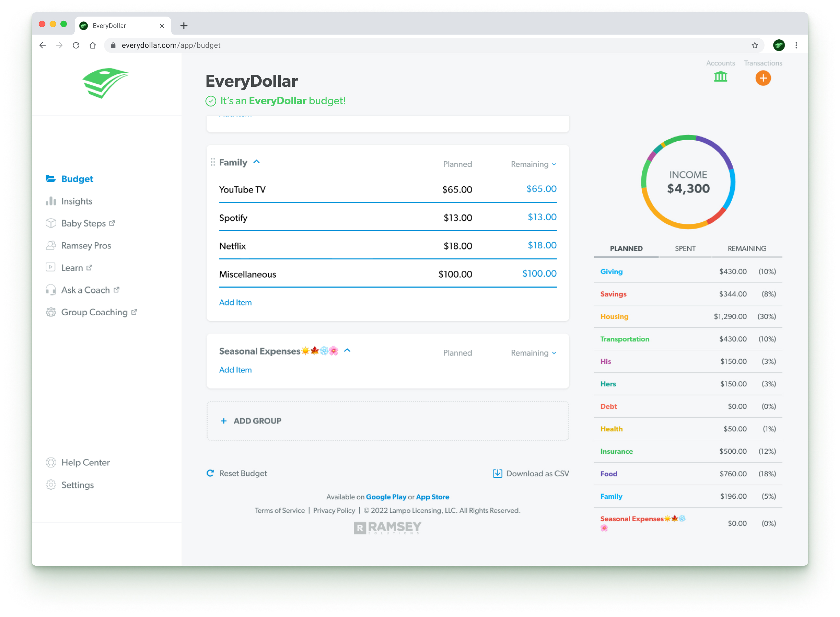The image size is (840, 617).
Task: Open the Google Play link
Action: (386, 497)
